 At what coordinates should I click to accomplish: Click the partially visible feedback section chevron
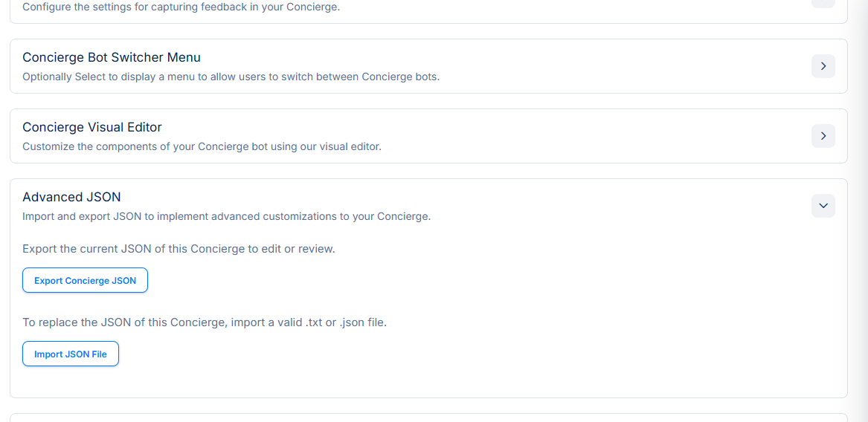823,2
